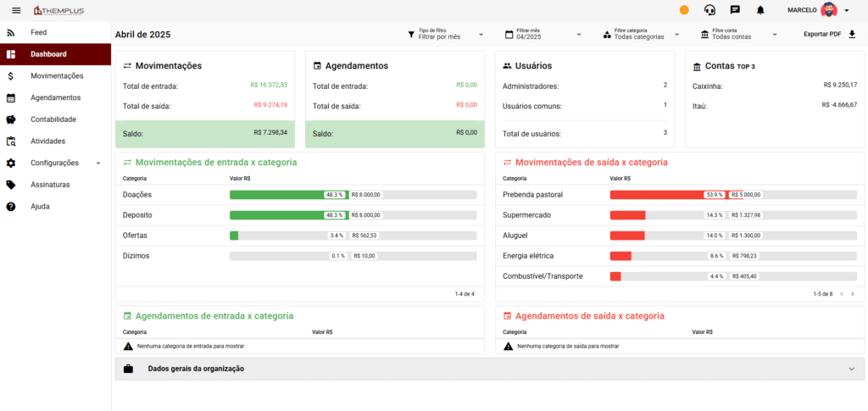Click the bank icon beside Filtre conta
868x411 pixels.
704,34
